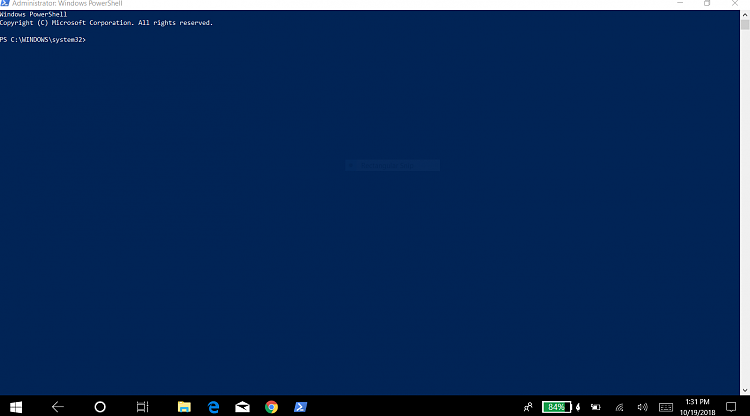Open the battery status tray icon

pos(596,407)
